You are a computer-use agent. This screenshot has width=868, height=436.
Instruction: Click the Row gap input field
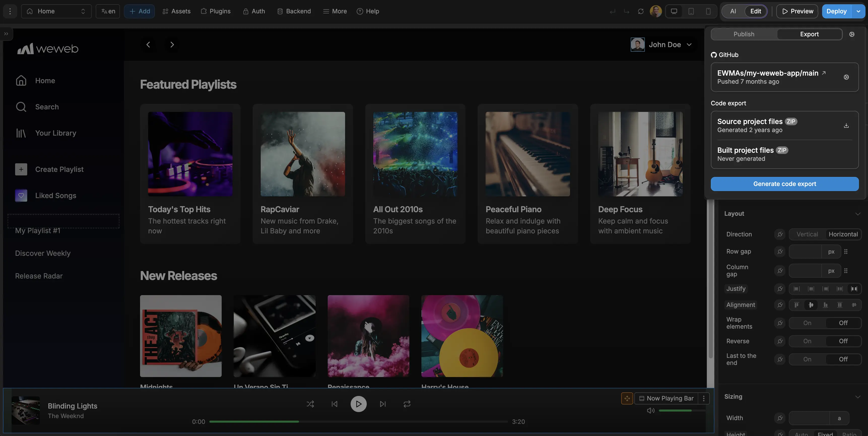tap(805, 252)
